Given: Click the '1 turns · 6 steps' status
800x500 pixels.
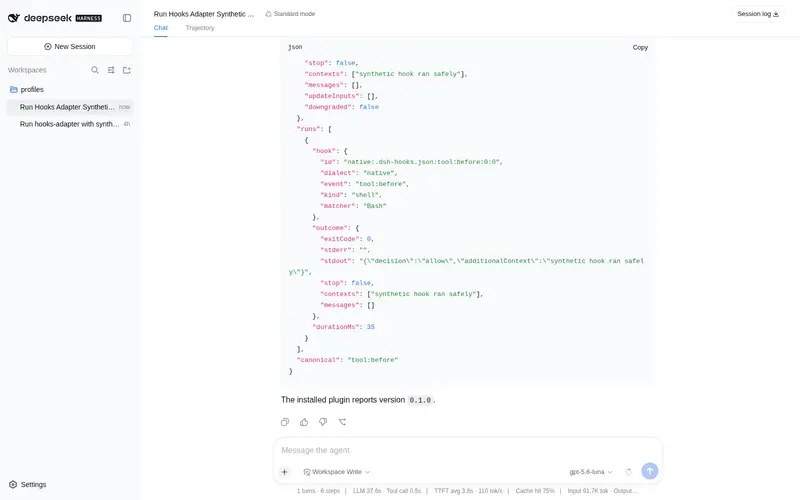Looking at the screenshot, I should coord(318,491).
